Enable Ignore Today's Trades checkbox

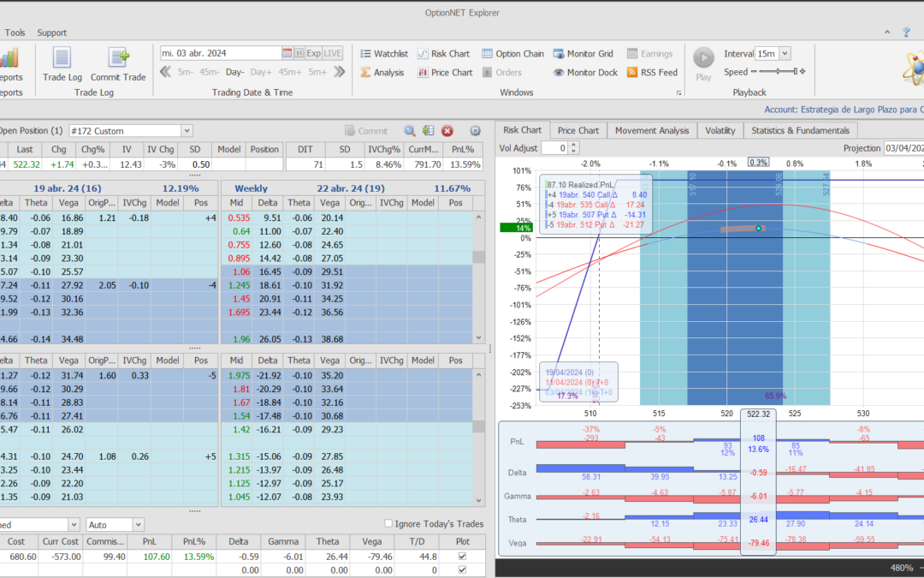coord(389,524)
